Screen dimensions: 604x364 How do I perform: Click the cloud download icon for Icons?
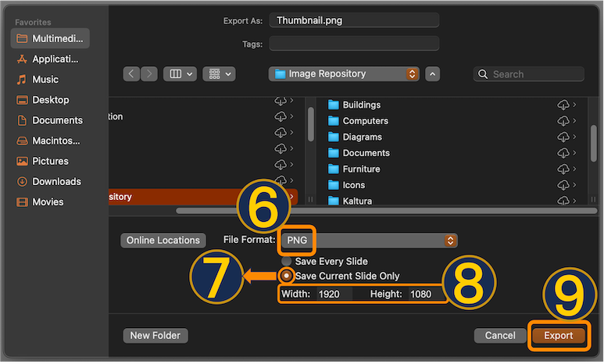[x=563, y=185]
